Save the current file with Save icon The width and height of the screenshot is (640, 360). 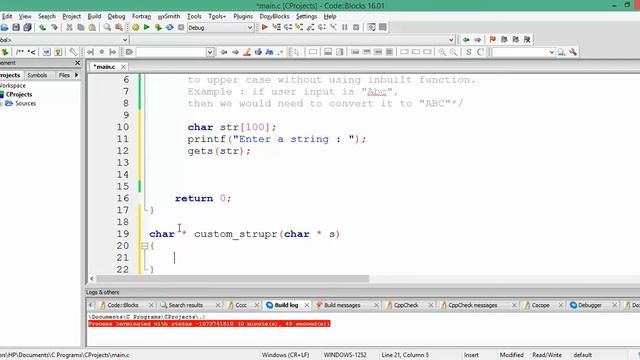click(x=16, y=27)
